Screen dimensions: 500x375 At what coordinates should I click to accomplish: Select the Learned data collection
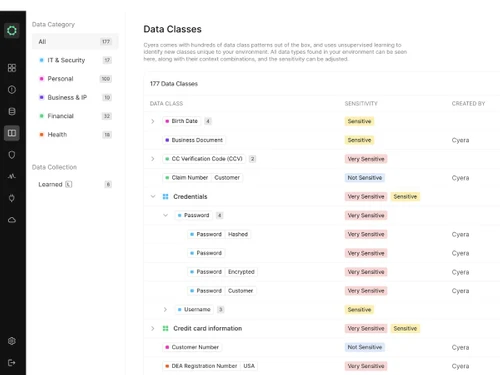tap(75, 184)
